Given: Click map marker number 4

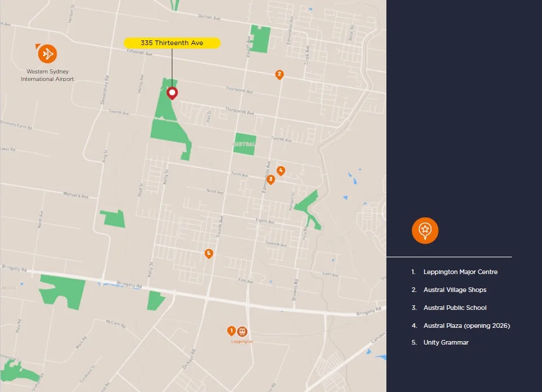Looking at the screenshot, I should [281, 171].
